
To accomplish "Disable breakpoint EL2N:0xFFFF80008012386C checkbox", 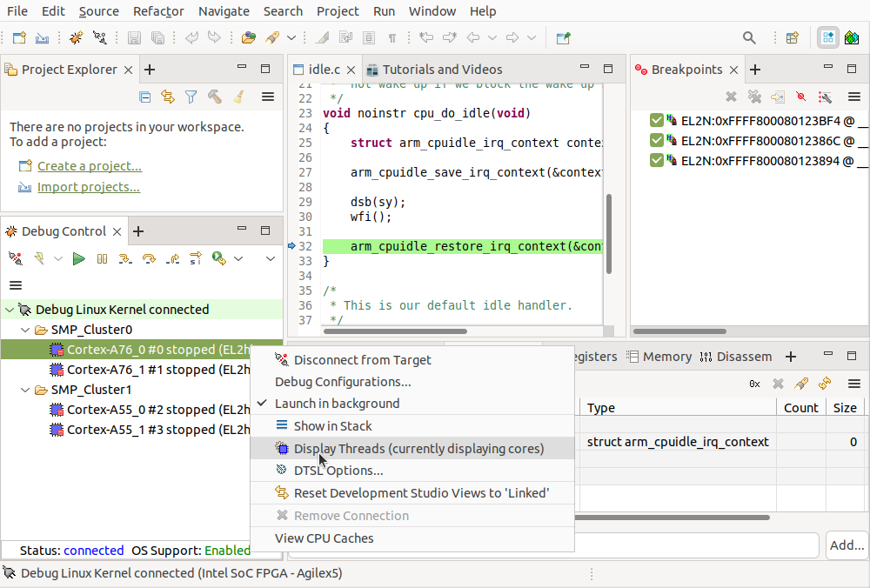I will [x=657, y=140].
